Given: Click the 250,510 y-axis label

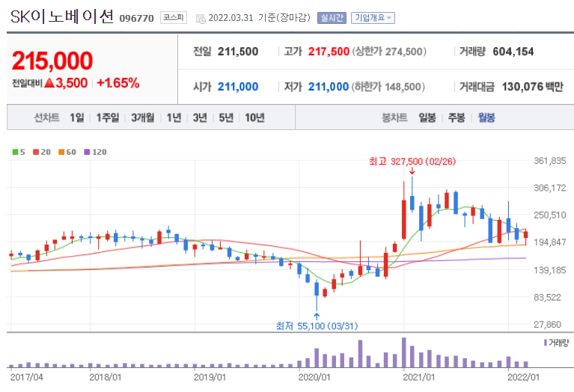Looking at the screenshot, I should click(550, 215).
